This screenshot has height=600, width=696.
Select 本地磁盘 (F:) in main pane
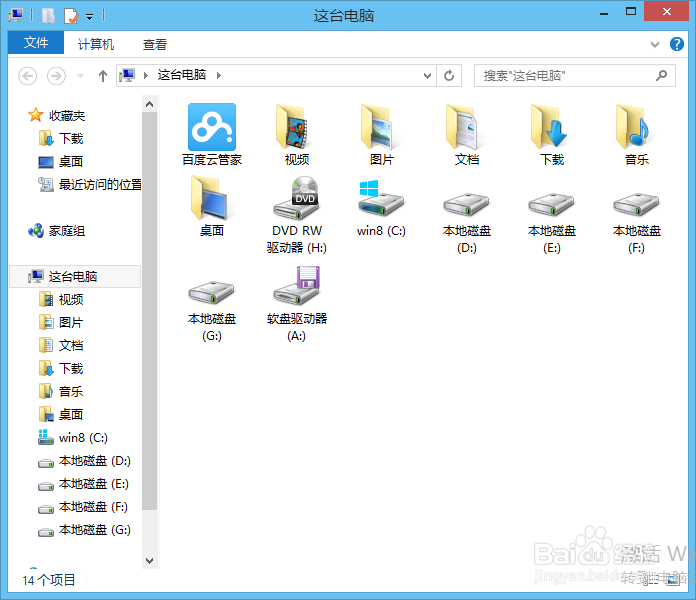click(x=637, y=223)
